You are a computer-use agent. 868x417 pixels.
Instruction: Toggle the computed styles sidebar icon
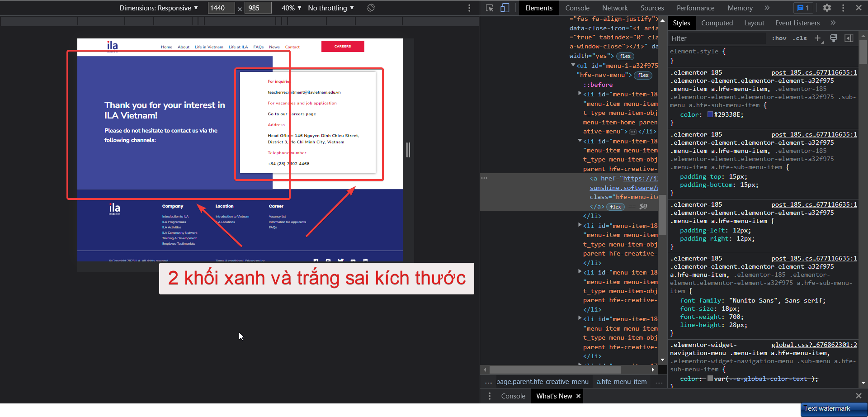(849, 38)
